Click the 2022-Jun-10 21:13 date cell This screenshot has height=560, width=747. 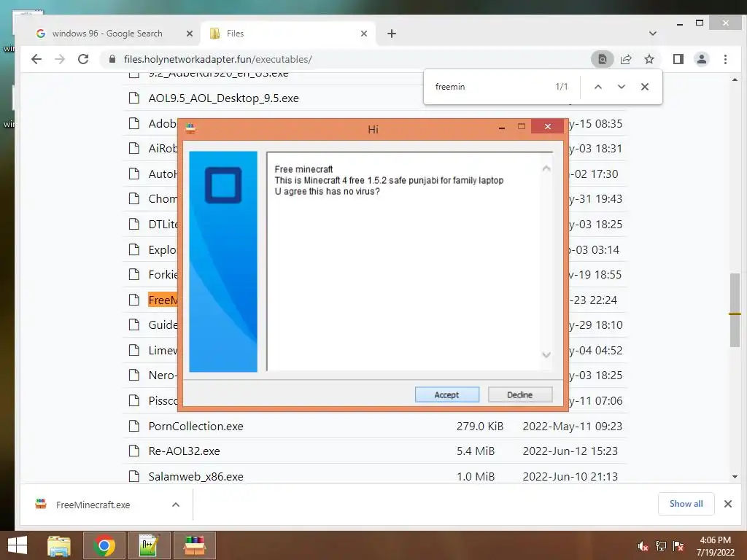pyautogui.click(x=570, y=476)
